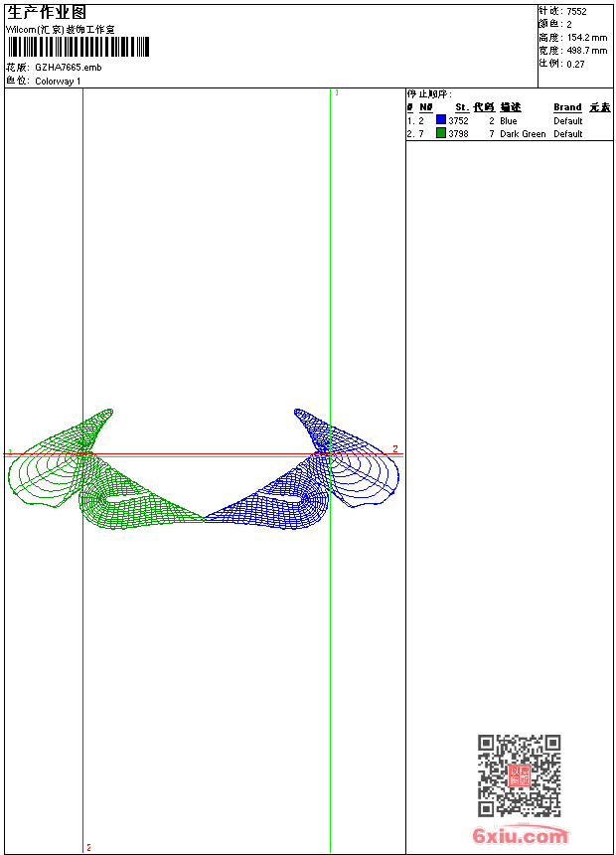Click the QR code image

[x=520, y=775]
